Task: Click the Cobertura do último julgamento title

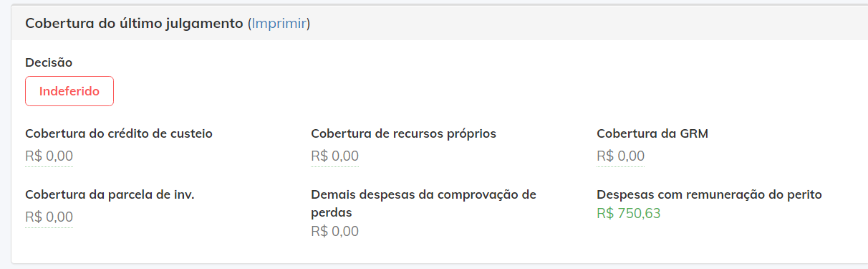Action: click(x=135, y=24)
